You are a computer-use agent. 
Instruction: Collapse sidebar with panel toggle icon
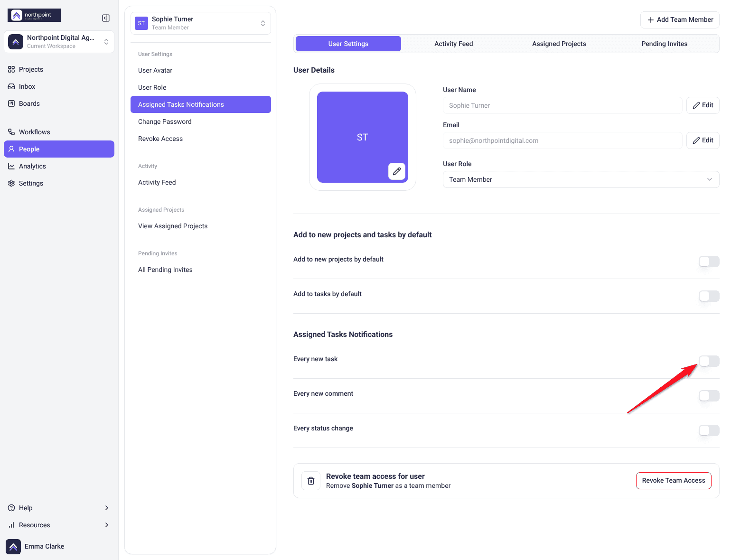[106, 18]
